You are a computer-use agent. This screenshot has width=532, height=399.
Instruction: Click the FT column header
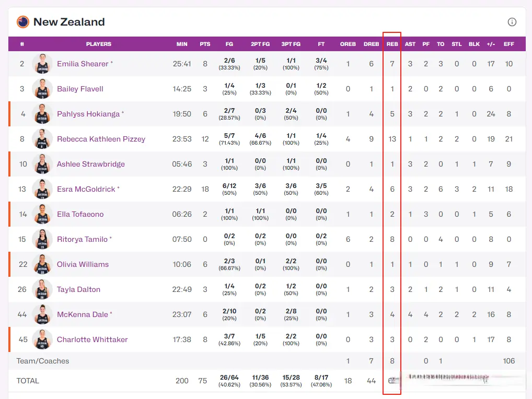[321, 44]
